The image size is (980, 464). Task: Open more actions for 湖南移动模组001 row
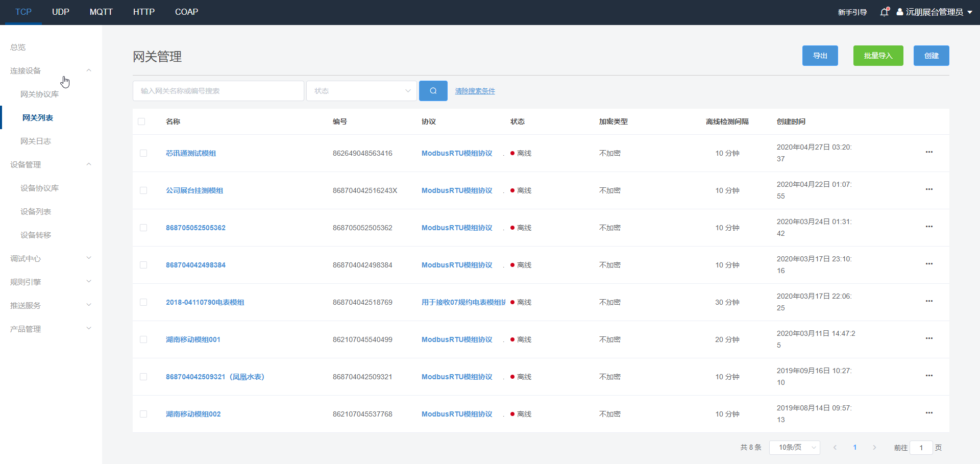coord(929,338)
